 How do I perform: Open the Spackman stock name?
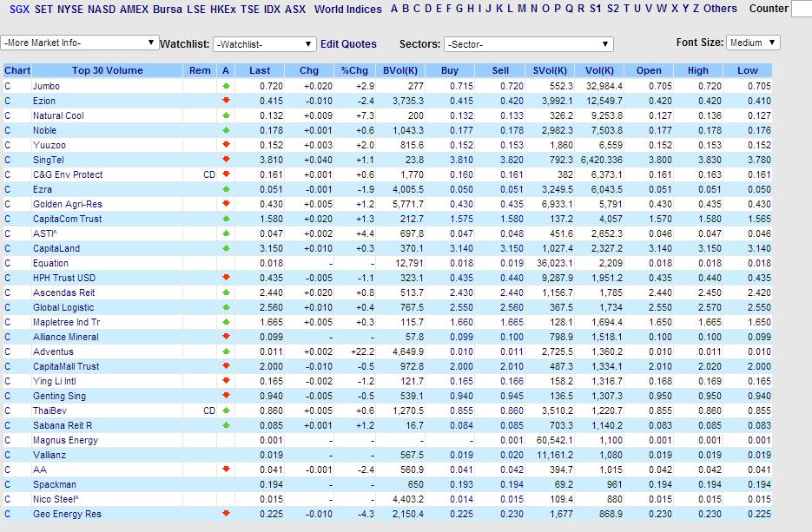[55, 484]
